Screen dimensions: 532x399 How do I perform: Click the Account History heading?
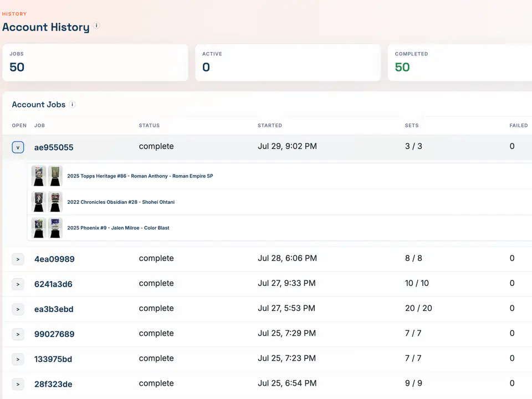pos(46,27)
